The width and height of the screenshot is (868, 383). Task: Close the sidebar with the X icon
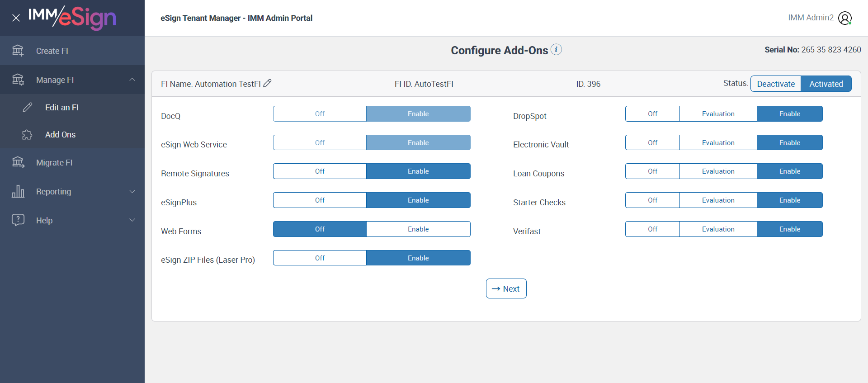coord(16,18)
